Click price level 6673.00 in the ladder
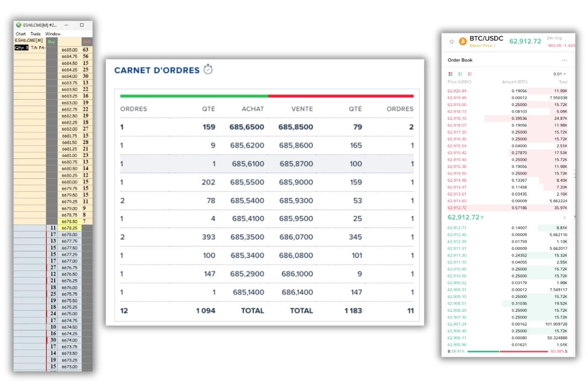The image size is (588, 392). click(69, 367)
